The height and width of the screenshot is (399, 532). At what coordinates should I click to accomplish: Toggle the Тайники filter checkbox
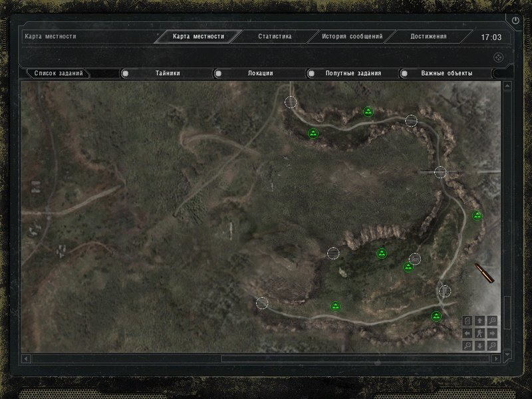pos(125,73)
